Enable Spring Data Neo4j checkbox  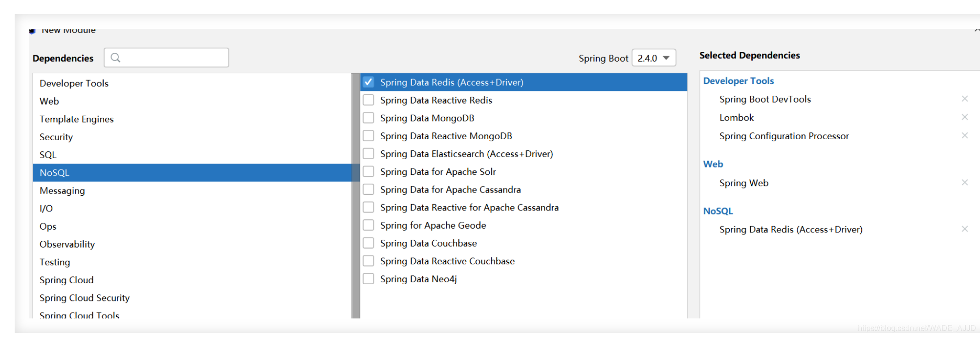[369, 279]
